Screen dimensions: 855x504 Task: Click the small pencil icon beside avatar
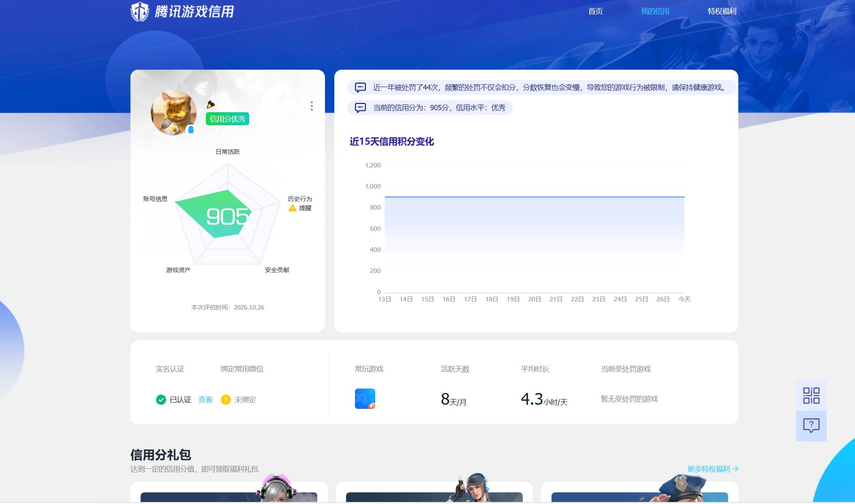211,105
